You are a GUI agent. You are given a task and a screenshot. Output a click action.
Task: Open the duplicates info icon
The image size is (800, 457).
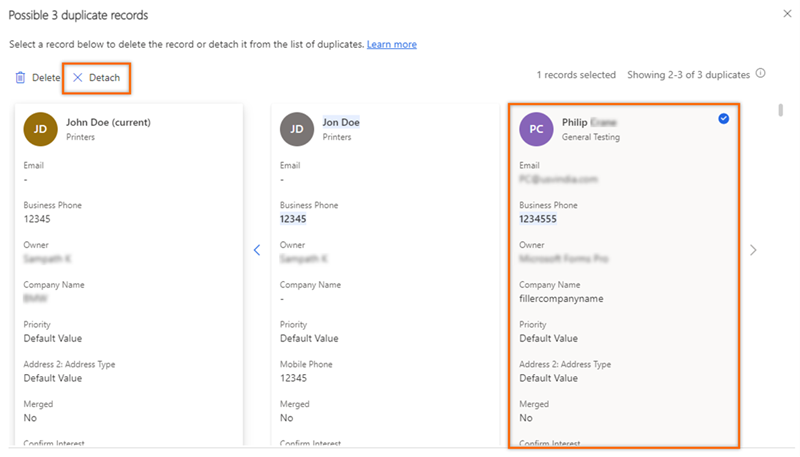pos(760,73)
